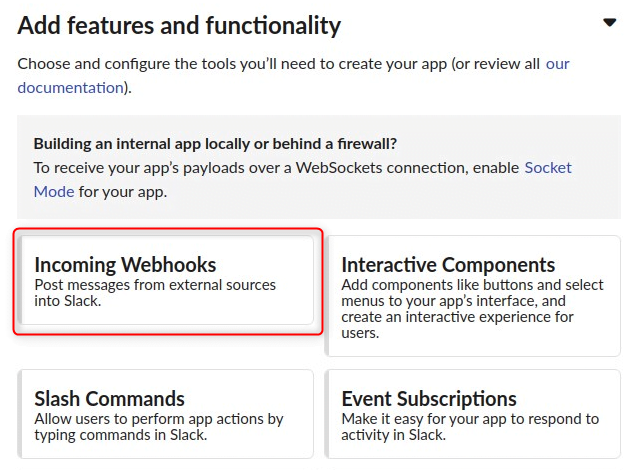
Task: Click the Slash Commands title text
Action: coord(109,399)
